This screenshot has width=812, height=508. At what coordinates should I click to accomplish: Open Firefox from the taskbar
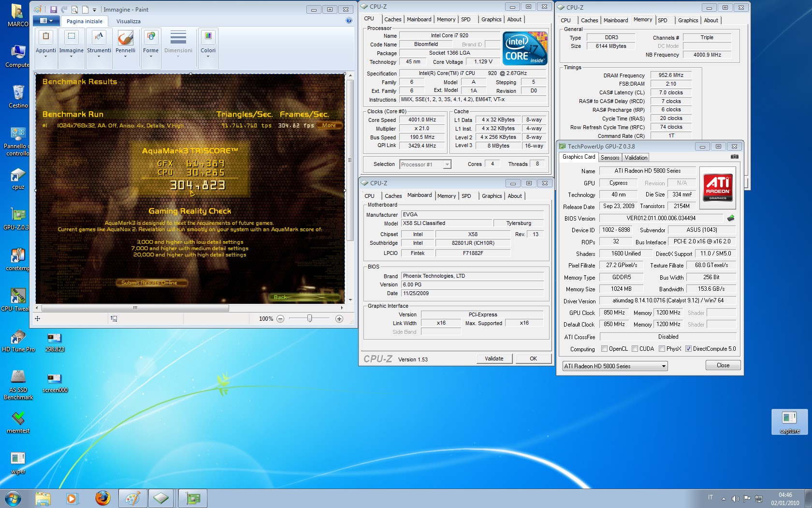[x=102, y=498]
